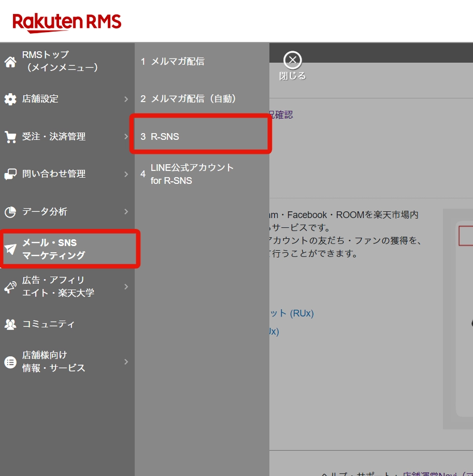Open the データ分析 menu item
473x476 pixels.
tap(67, 212)
